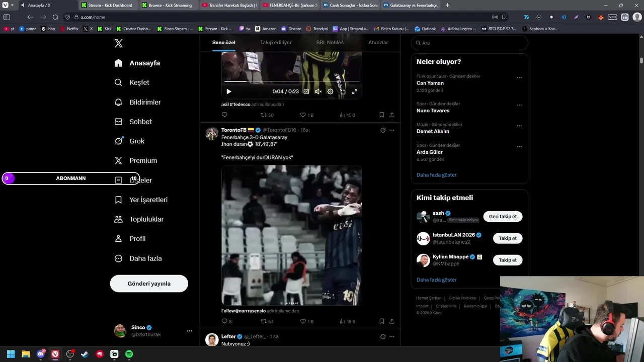Open Daha fazla menu in sidebar
This screenshot has width=644, height=362.
138,258
